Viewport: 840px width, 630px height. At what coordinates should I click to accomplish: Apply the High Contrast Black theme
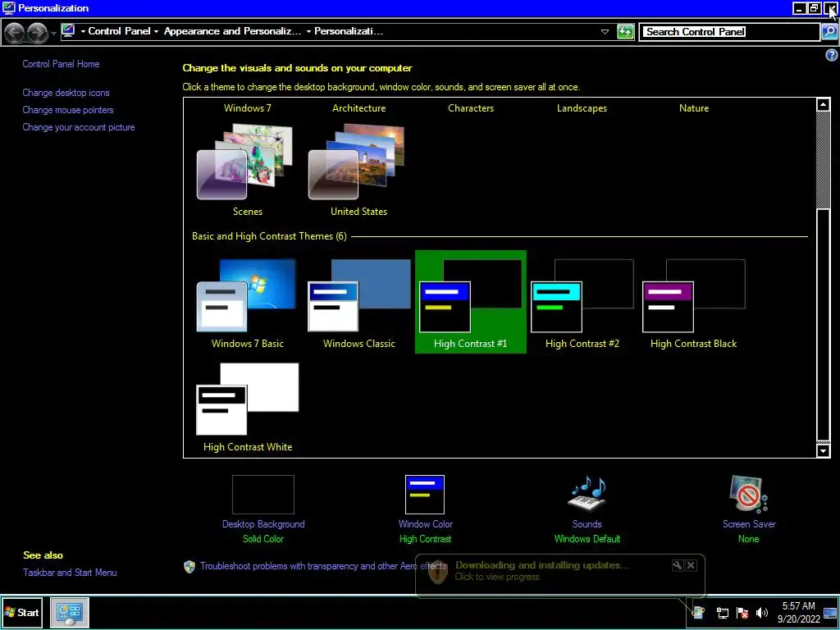[x=693, y=295]
